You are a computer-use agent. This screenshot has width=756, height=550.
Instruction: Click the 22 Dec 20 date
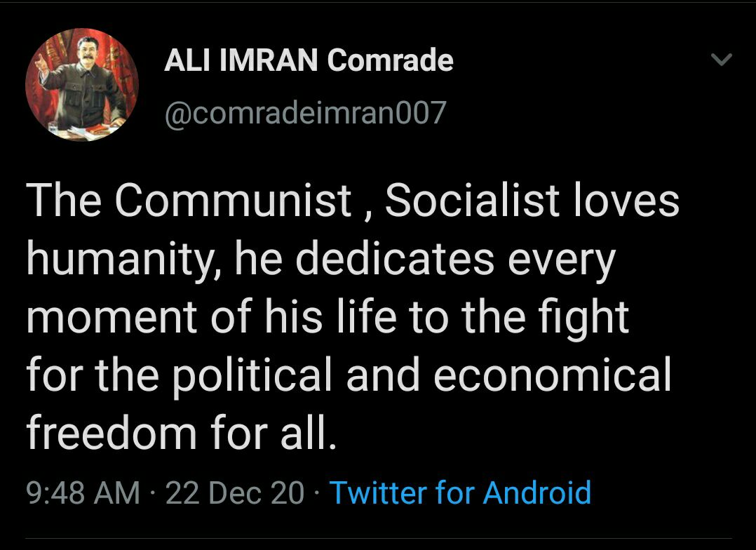(x=235, y=492)
